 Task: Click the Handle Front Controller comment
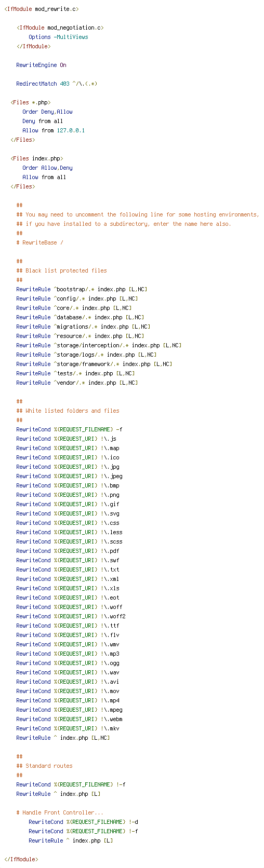point(60,812)
